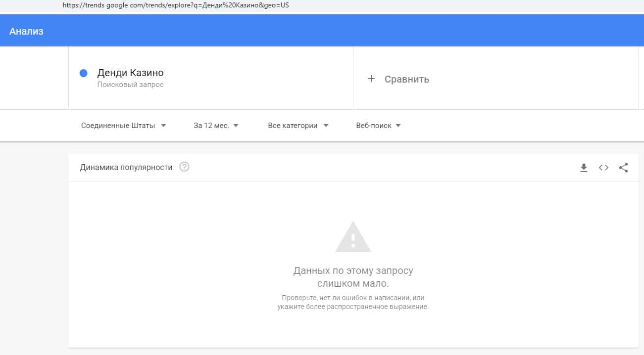Add a comparison term with Сравнить
This screenshot has width=644, height=355.
coord(407,79)
